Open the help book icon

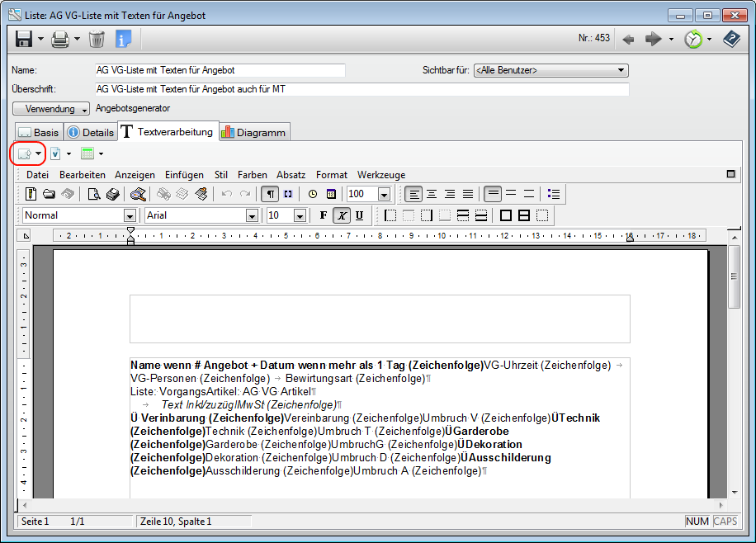730,39
